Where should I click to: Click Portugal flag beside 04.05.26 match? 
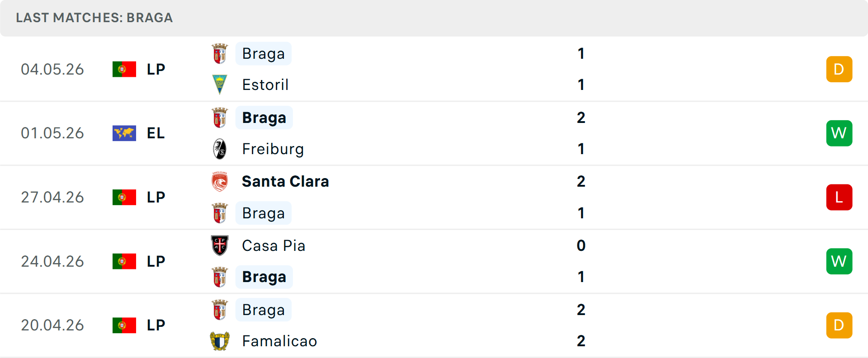tap(124, 69)
